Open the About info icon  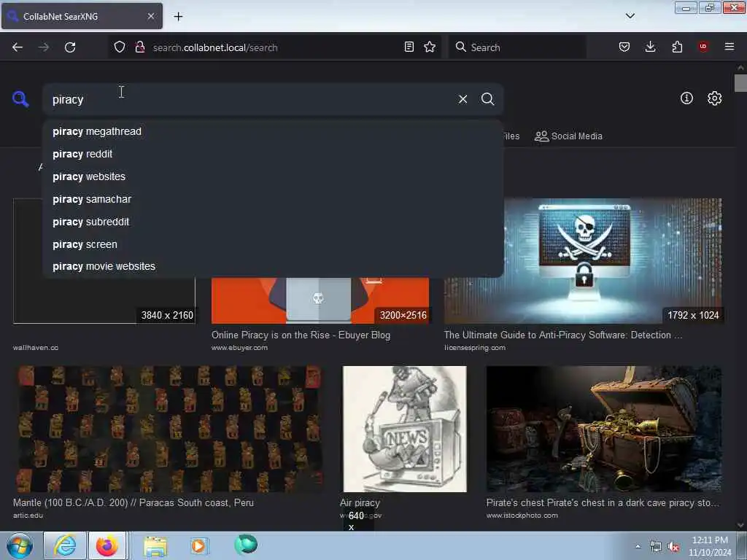tap(686, 98)
